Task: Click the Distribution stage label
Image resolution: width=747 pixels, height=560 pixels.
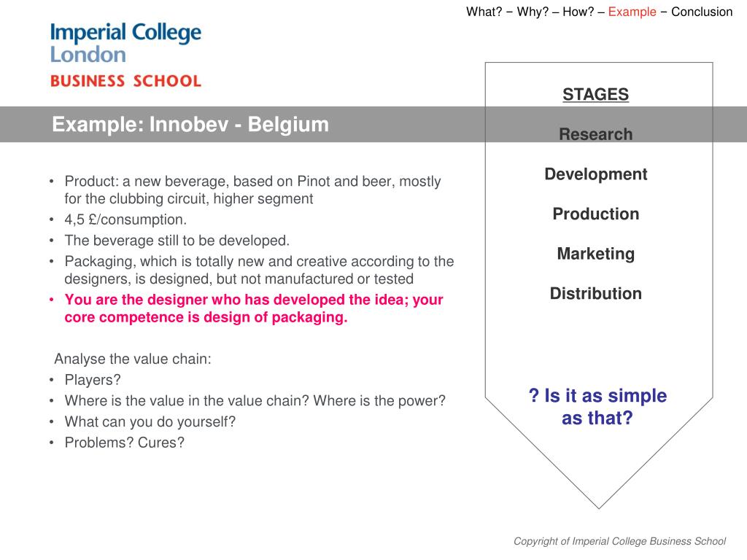Action: tap(595, 293)
